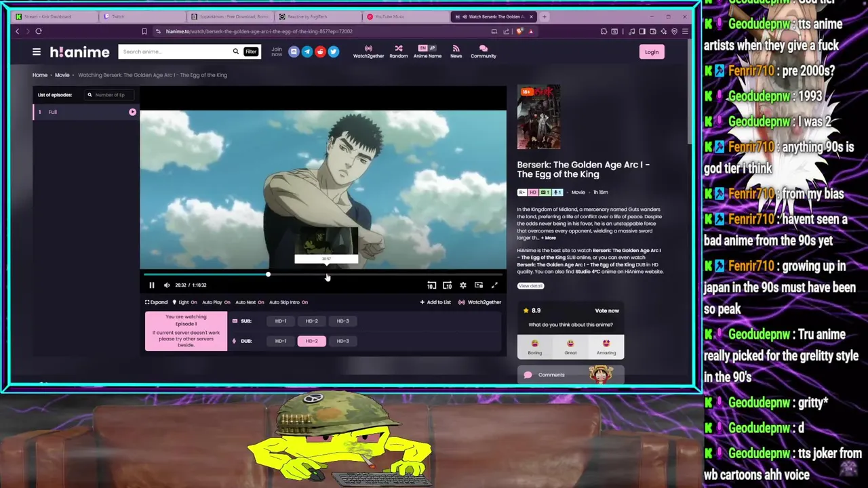Reload the page in the browser
Screen dimensions: 868x488
(39, 31)
